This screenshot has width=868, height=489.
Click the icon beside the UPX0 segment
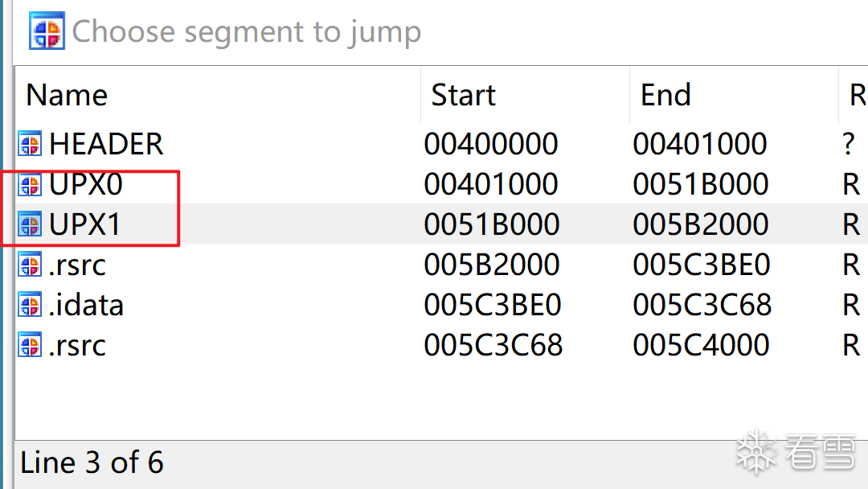click(x=30, y=185)
